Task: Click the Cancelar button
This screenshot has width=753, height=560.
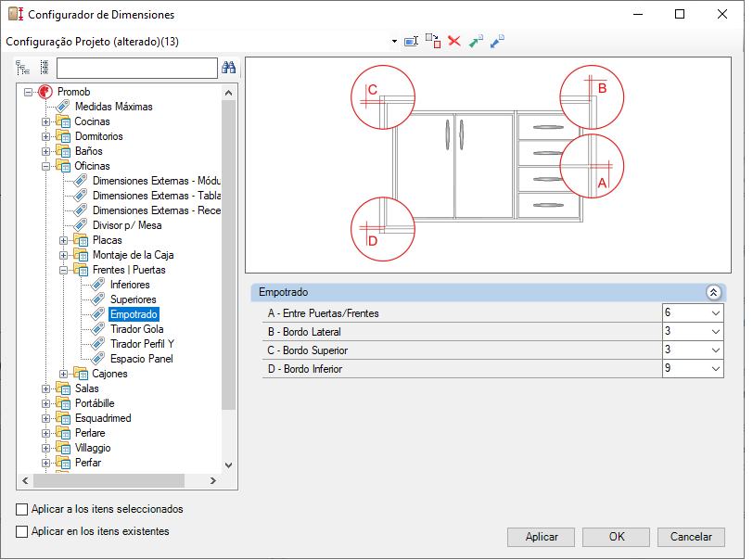Action: pyautogui.click(x=691, y=537)
